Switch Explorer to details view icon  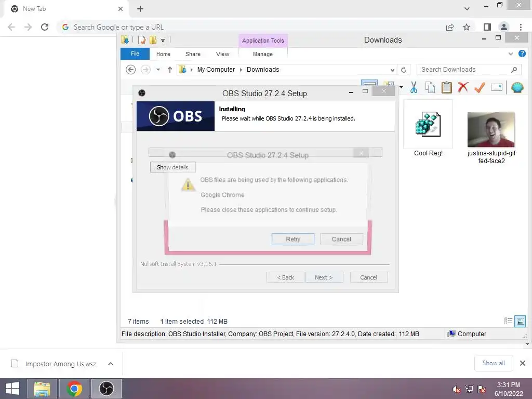point(508,321)
